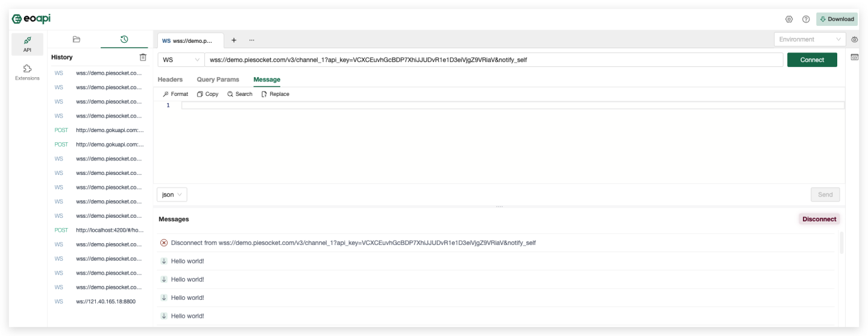Open the tab options ellipsis menu

tap(251, 40)
